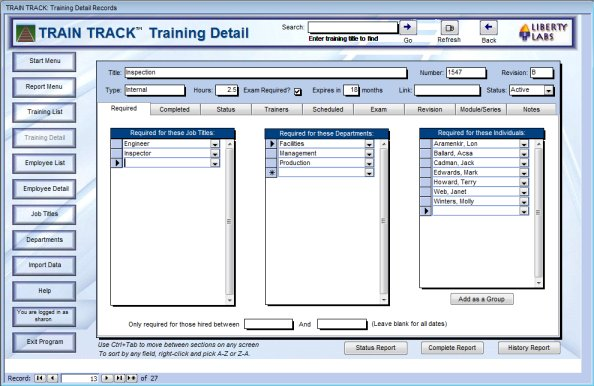Go to first record navigation icon
The height and width of the screenshot is (386, 594).
(x=40, y=378)
